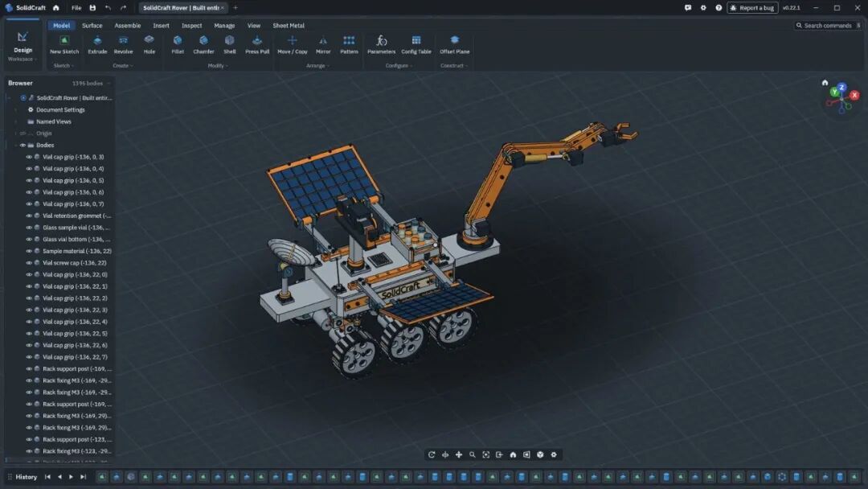This screenshot has height=489, width=868.
Task: Open the Parameters dialog
Action: pos(382,45)
